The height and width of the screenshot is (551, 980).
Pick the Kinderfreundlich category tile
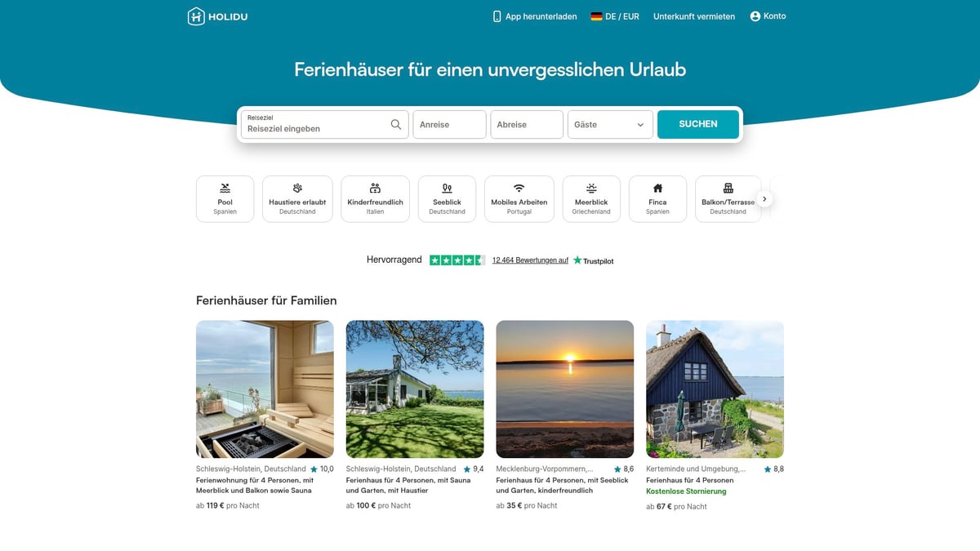375,199
